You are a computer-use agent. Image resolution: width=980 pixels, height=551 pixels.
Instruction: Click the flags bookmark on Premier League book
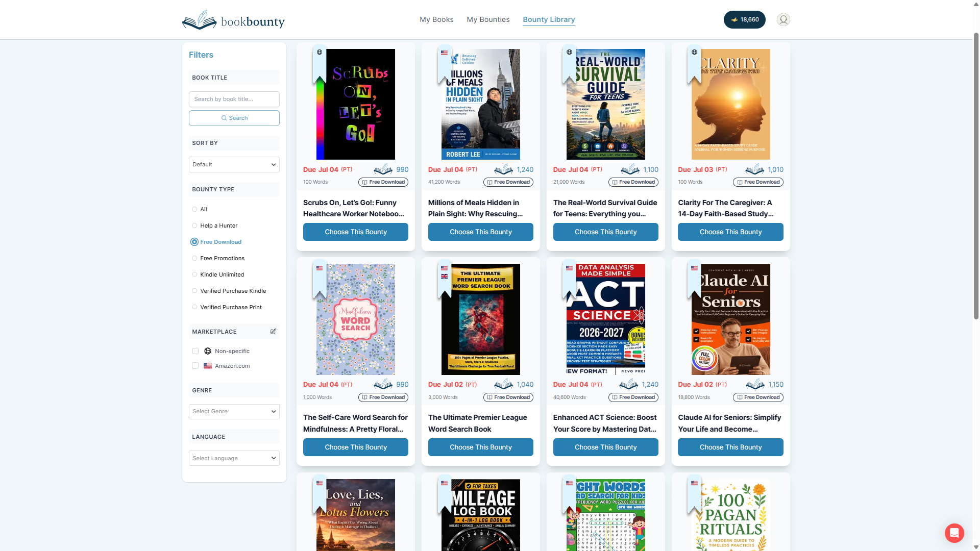tap(445, 280)
